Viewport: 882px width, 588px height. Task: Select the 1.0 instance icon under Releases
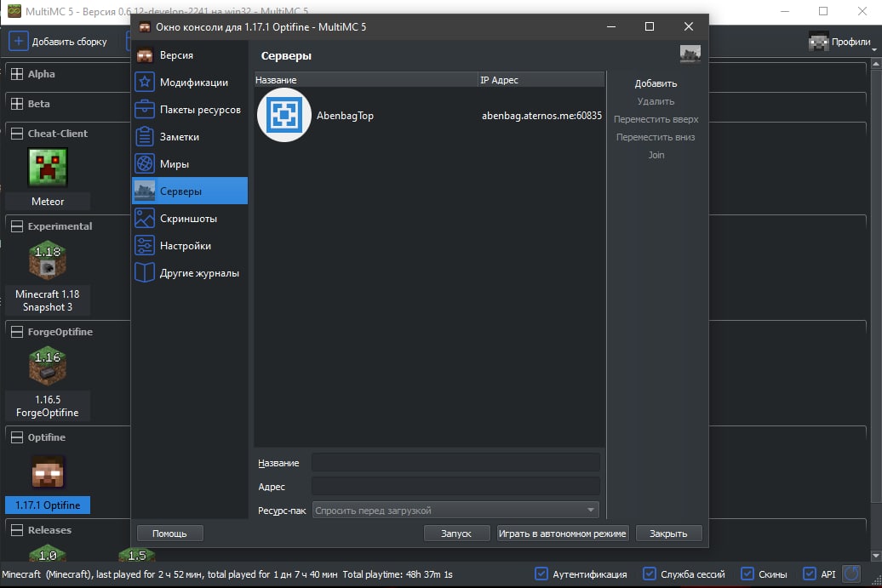click(48, 554)
